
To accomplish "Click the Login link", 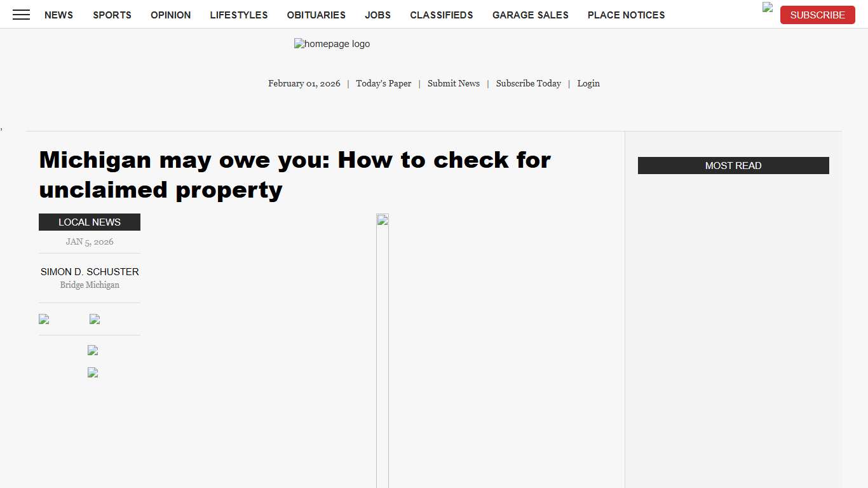I will (588, 83).
